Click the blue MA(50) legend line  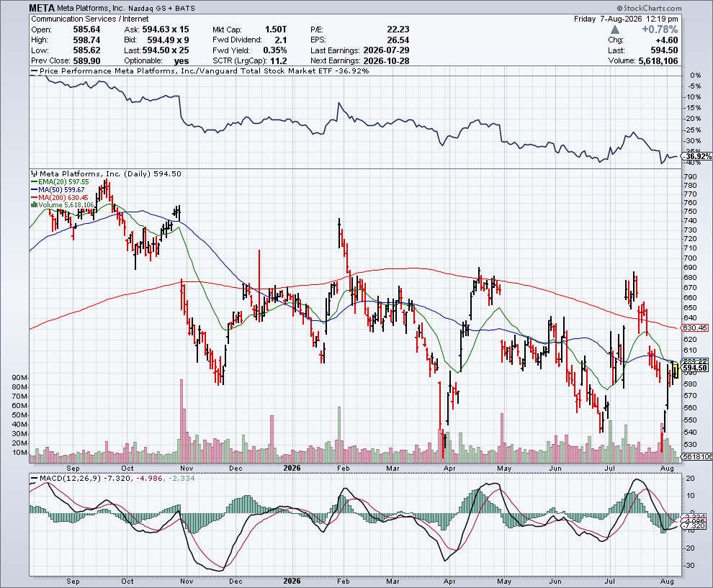(x=34, y=189)
